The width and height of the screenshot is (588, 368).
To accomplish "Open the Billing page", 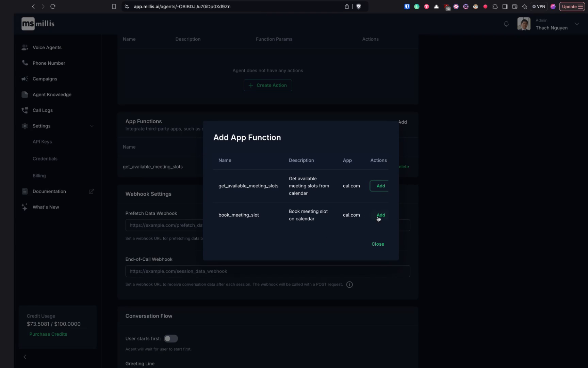I will tap(39, 175).
